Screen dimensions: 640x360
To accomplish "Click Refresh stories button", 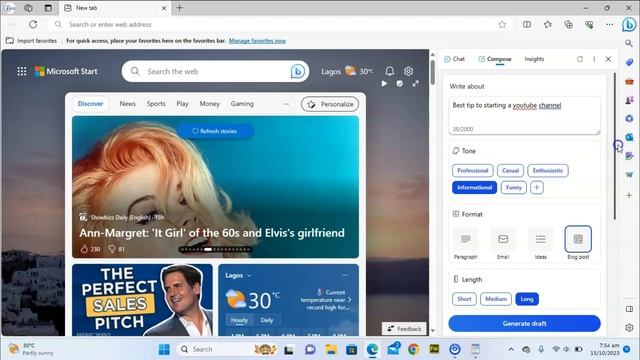I will click(x=215, y=131).
